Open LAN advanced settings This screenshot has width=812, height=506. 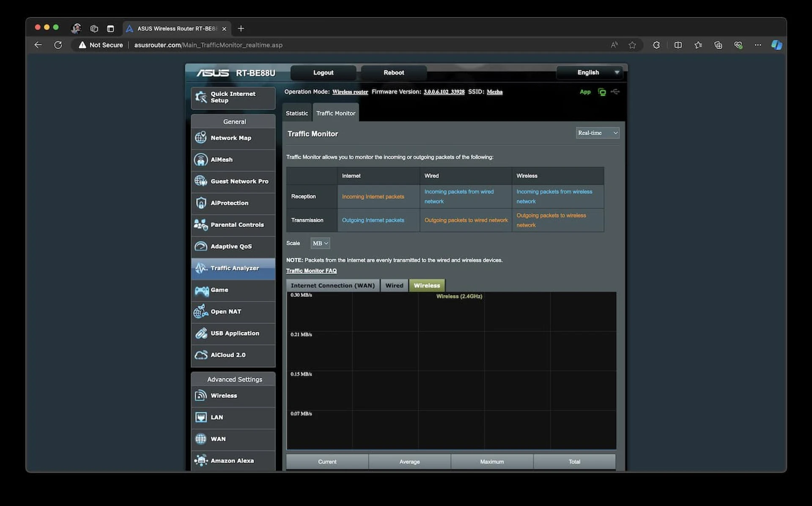[x=233, y=417]
